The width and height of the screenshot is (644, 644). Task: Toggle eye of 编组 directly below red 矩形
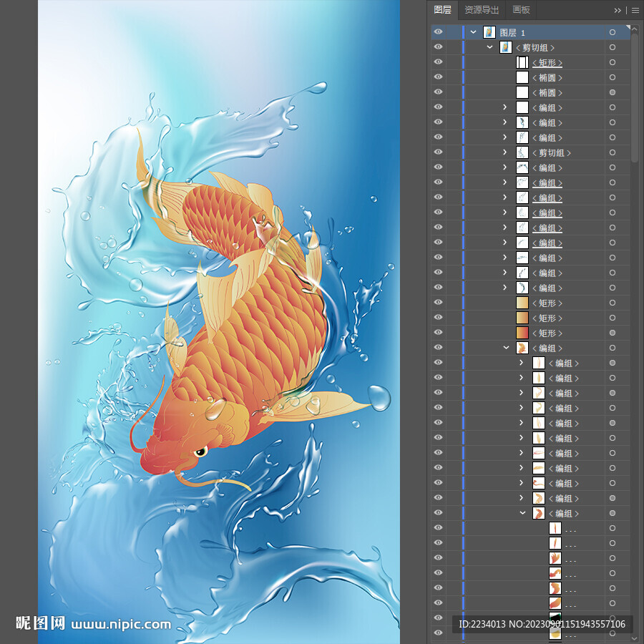[438, 348]
